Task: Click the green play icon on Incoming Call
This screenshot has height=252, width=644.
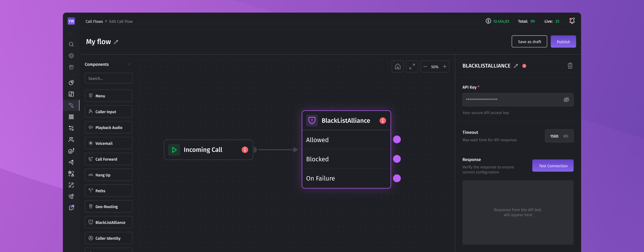Action: [x=174, y=150]
